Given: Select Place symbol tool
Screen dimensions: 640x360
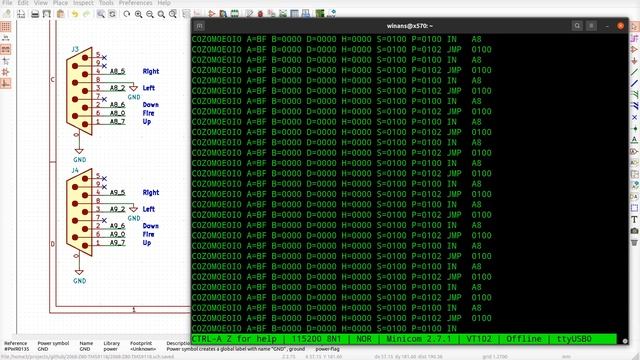Looking at the screenshot, I should coord(634,49).
